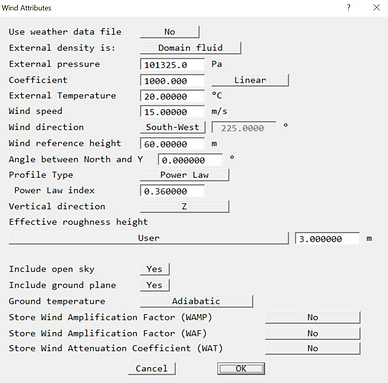Close the Wind Attributes dialog
The image size is (388, 383).
[x=376, y=8]
